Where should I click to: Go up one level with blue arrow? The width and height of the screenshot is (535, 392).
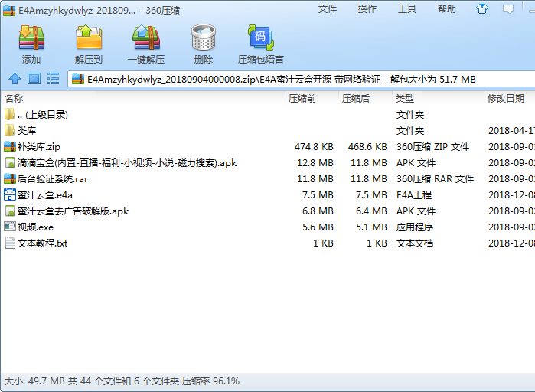pyautogui.click(x=15, y=79)
